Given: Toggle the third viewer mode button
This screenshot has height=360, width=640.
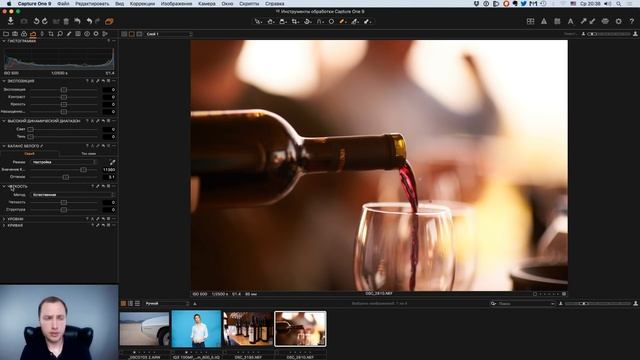Looking at the screenshot, I should [x=139, y=34].
